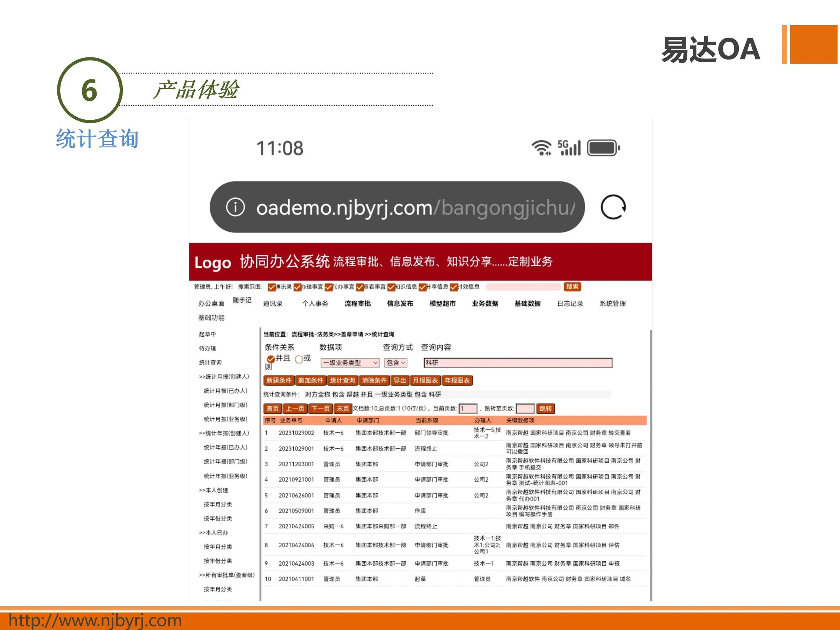Screen dimensions: 840x630
Task: Select the 并且 condition radio button
Action: point(271,359)
